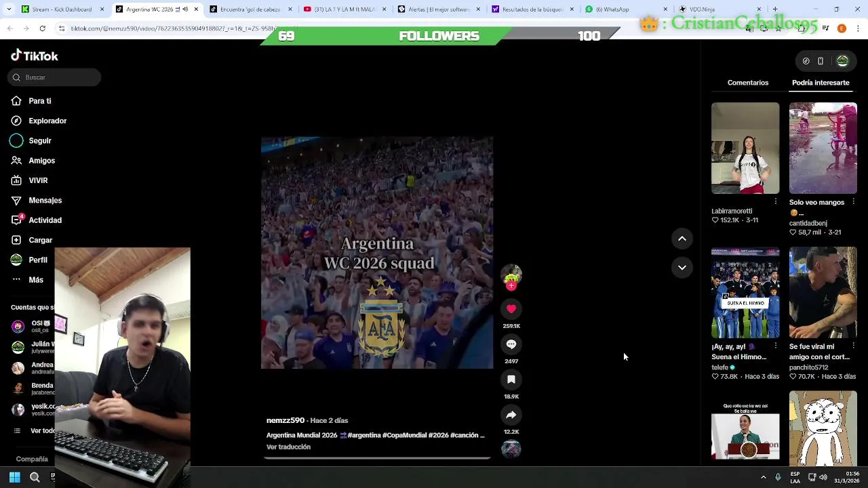Click ESP LAA language indicator

795,477
